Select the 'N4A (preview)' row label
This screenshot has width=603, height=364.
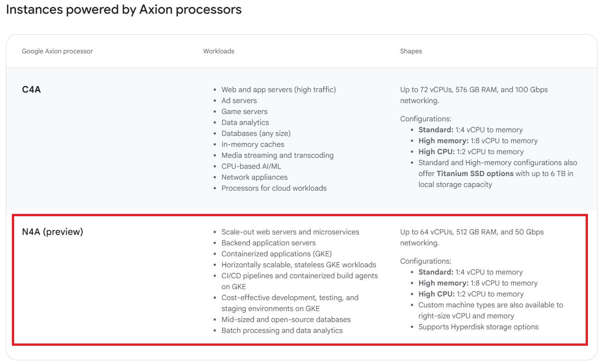52,232
